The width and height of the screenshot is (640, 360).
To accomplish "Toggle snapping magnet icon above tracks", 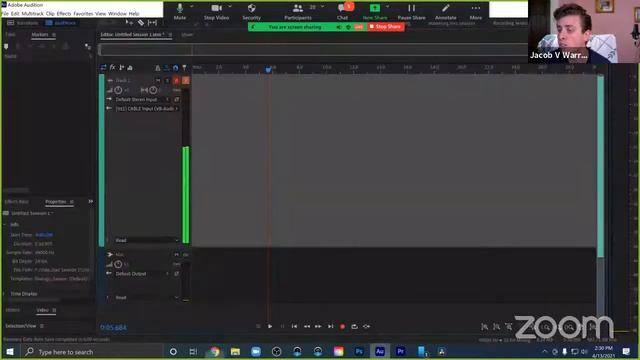I will pyautogui.click(x=176, y=68).
